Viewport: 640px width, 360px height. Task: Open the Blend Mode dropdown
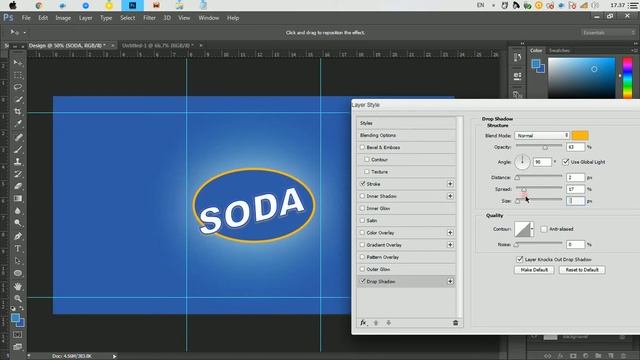coord(542,136)
